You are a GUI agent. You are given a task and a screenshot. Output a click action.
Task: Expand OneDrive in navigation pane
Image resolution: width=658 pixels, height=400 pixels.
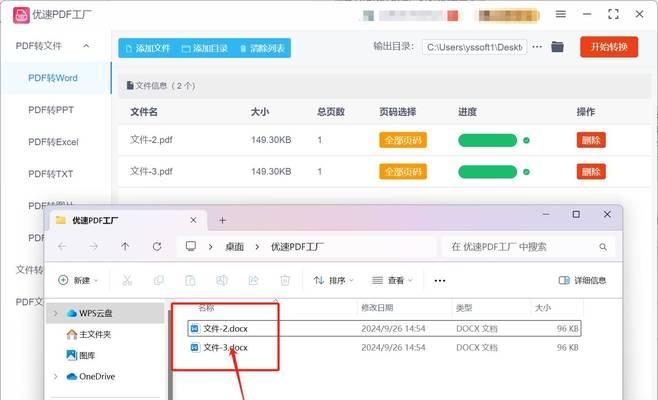(55, 376)
